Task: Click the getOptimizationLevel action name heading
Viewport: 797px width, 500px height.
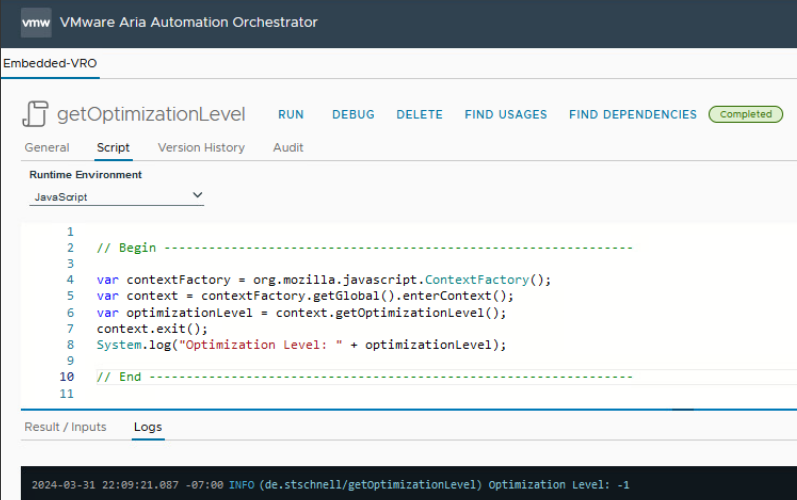Action: coord(151,114)
